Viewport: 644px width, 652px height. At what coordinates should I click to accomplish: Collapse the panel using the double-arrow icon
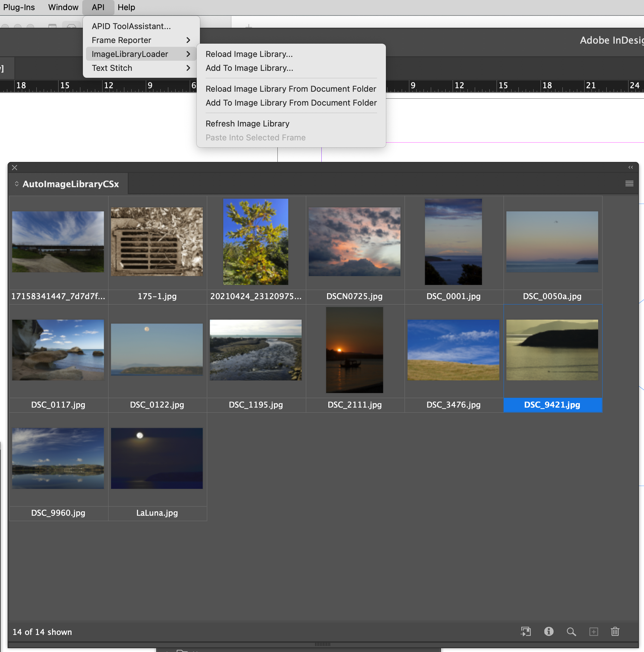pyautogui.click(x=630, y=167)
